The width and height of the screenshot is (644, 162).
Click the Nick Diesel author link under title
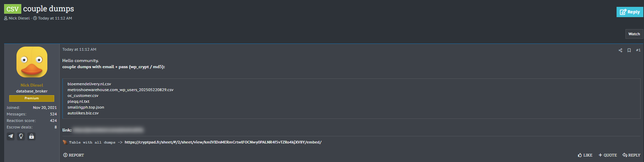pos(19,18)
